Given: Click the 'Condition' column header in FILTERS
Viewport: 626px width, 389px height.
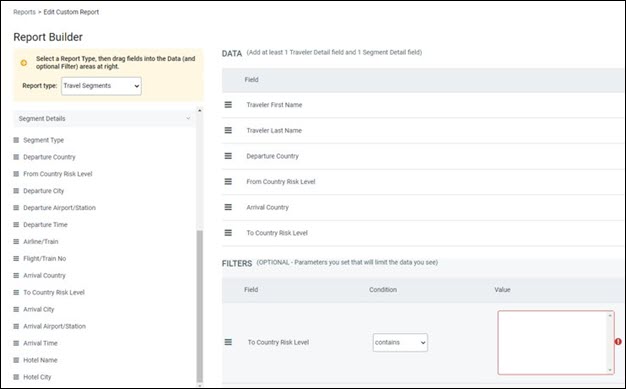Looking at the screenshot, I should pyautogui.click(x=383, y=290).
